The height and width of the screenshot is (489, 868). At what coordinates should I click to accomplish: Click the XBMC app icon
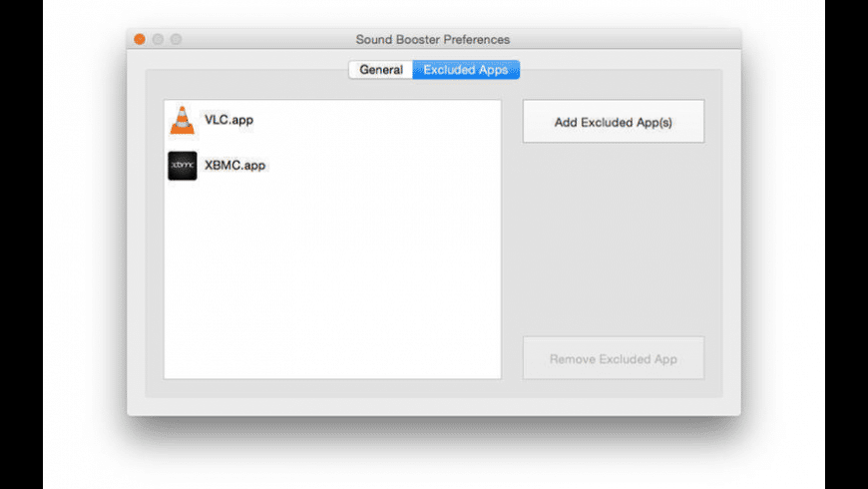click(182, 165)
